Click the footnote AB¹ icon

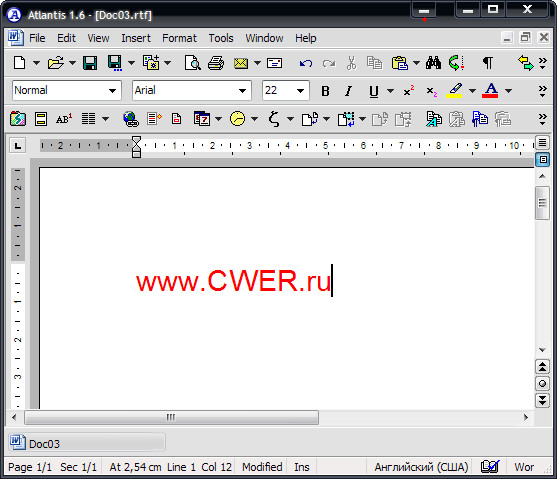pyautogui.click(x=64, y=119)
